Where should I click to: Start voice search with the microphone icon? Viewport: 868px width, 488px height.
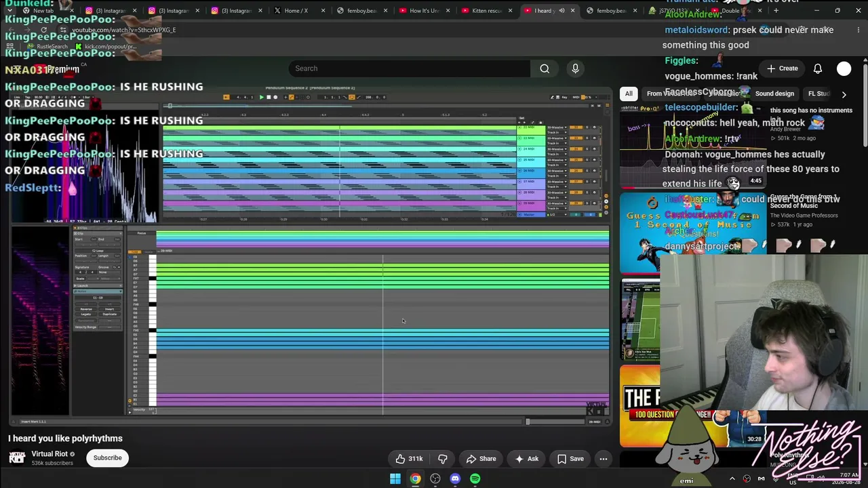click(x=575, y=68)
